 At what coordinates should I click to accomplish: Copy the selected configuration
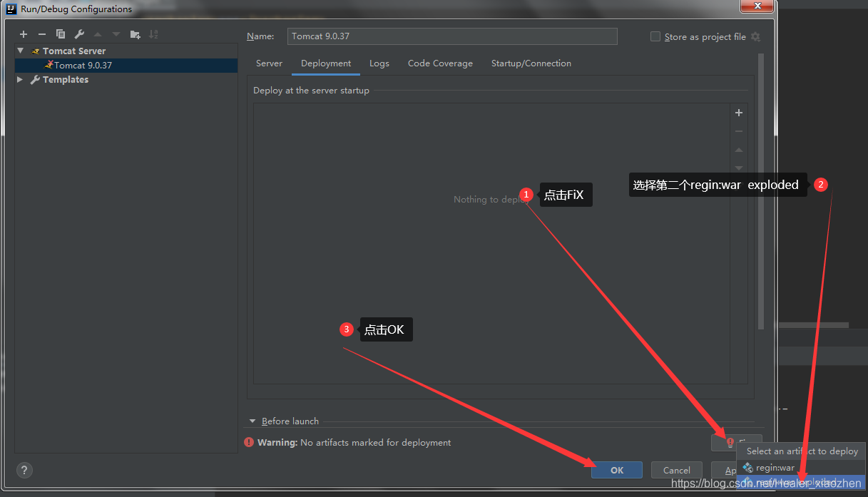pos(61,34)
